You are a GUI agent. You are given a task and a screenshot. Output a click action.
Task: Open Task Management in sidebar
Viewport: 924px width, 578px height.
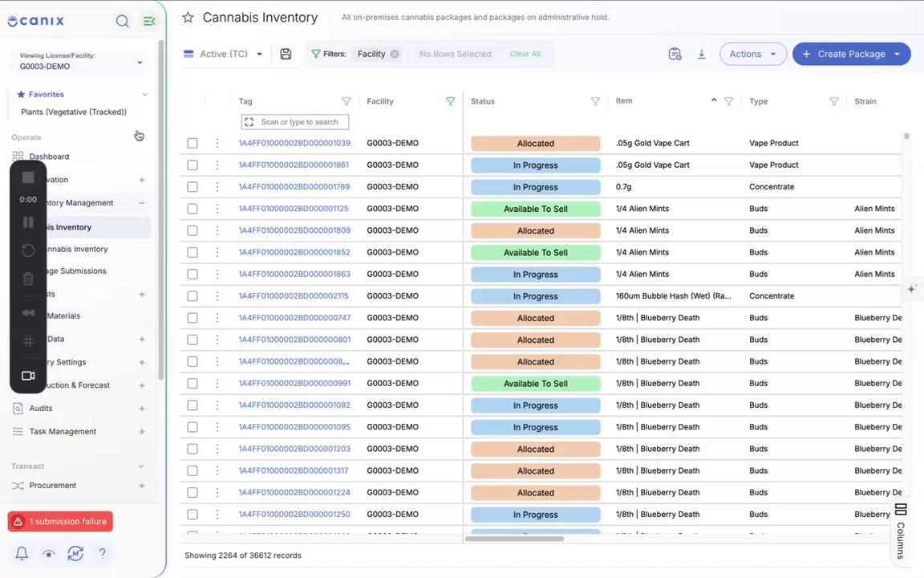coord(63,432)
